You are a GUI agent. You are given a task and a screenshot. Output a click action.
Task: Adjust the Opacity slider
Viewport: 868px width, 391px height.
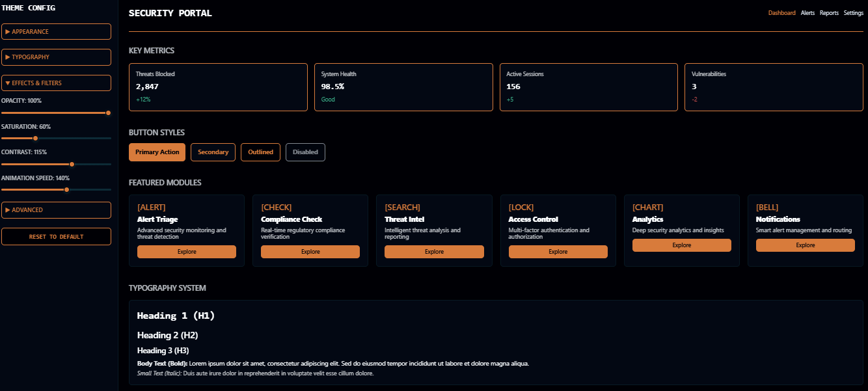click(x=56, y=113)
